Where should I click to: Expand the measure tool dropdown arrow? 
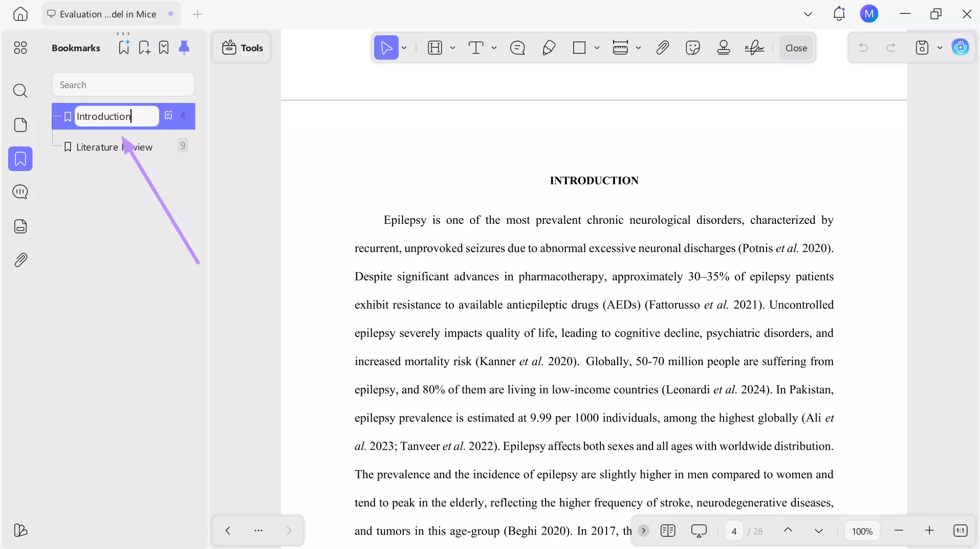click(x=638, y=48)
